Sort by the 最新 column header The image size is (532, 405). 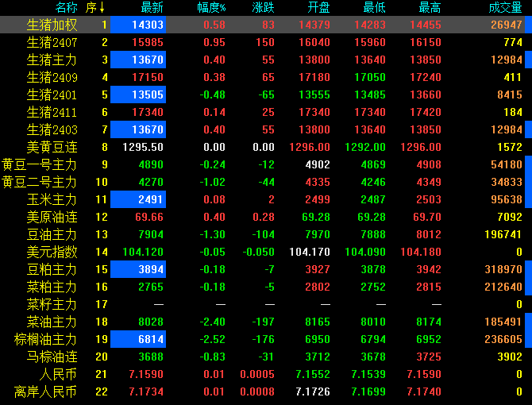152,8
